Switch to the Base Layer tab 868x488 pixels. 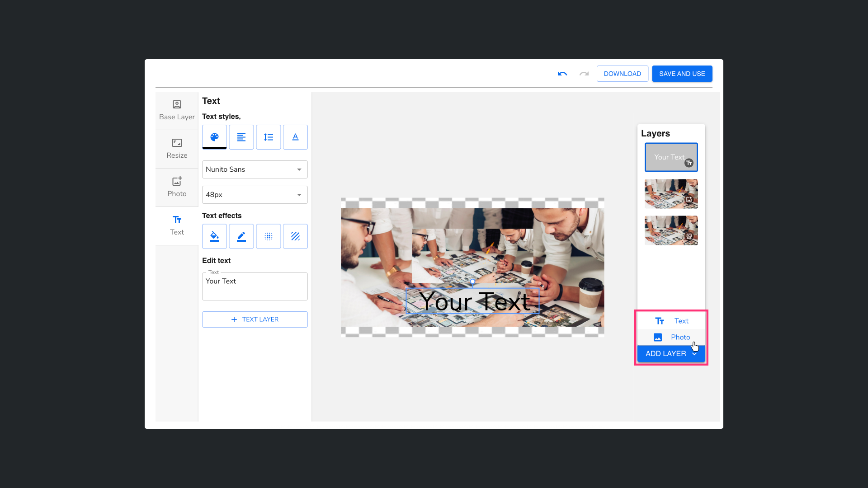[177, 111]
